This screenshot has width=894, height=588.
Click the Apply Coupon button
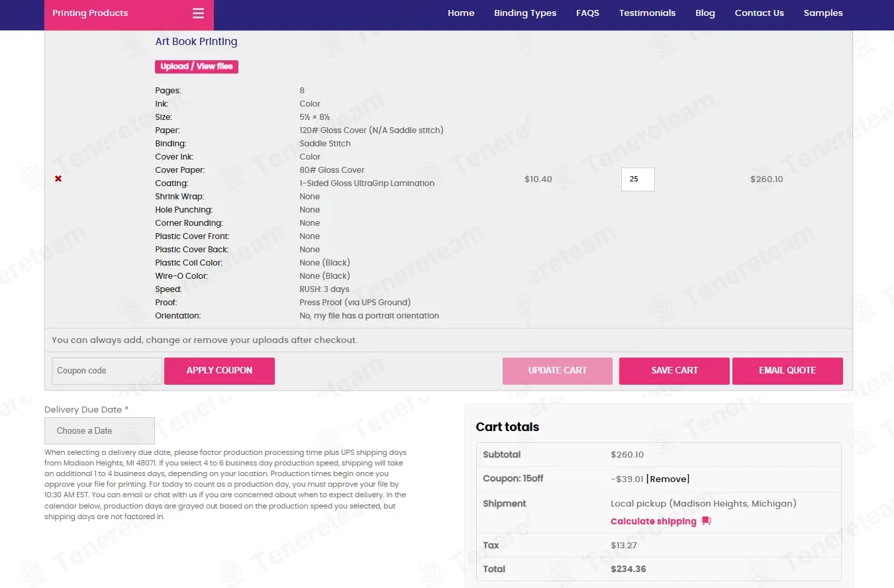[x=219, y=371]
